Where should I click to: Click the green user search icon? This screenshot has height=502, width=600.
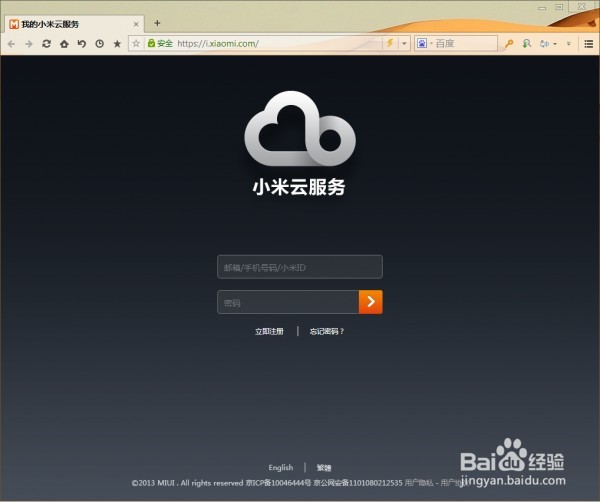click(527, 44)
